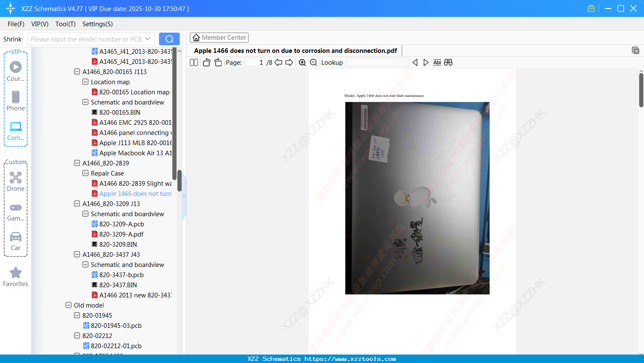Image resolution: width=644 pixels, height=363 pixels.
Task: Open the VIP(V) menu
Action: coord(40,24)
